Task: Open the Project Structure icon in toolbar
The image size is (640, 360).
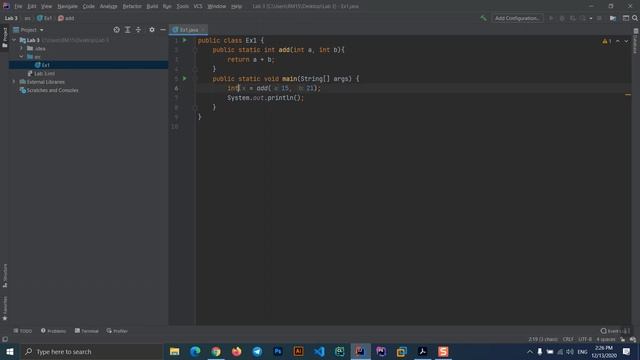Action: point(613,18)
